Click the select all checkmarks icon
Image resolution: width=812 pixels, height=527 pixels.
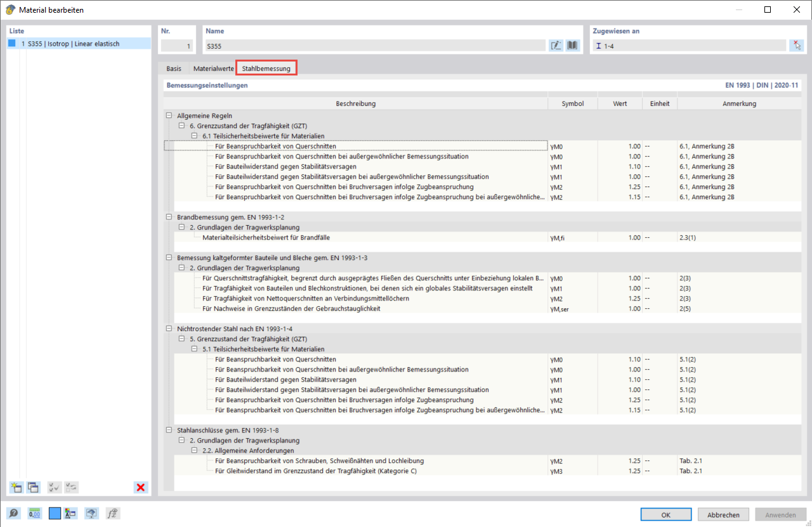[x=54, y=487]
